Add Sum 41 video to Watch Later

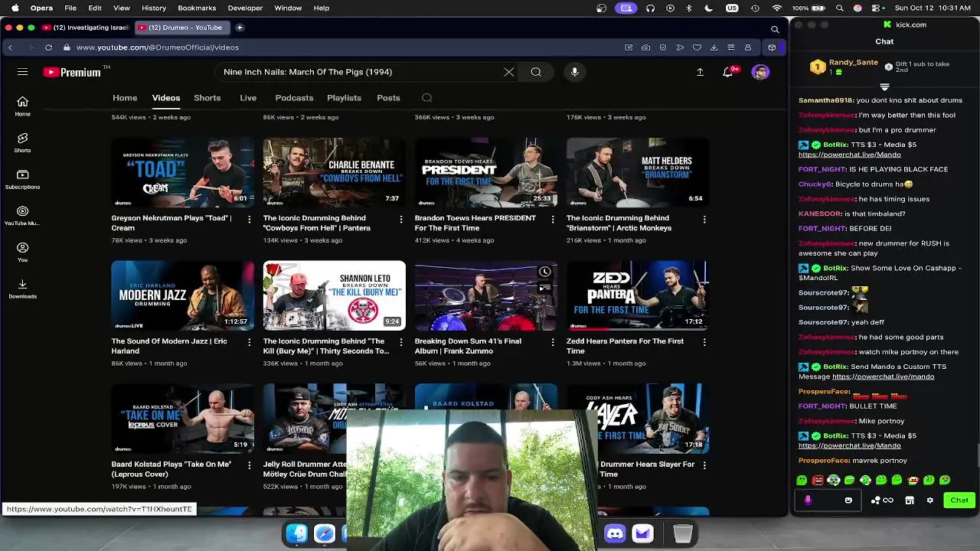544,272
